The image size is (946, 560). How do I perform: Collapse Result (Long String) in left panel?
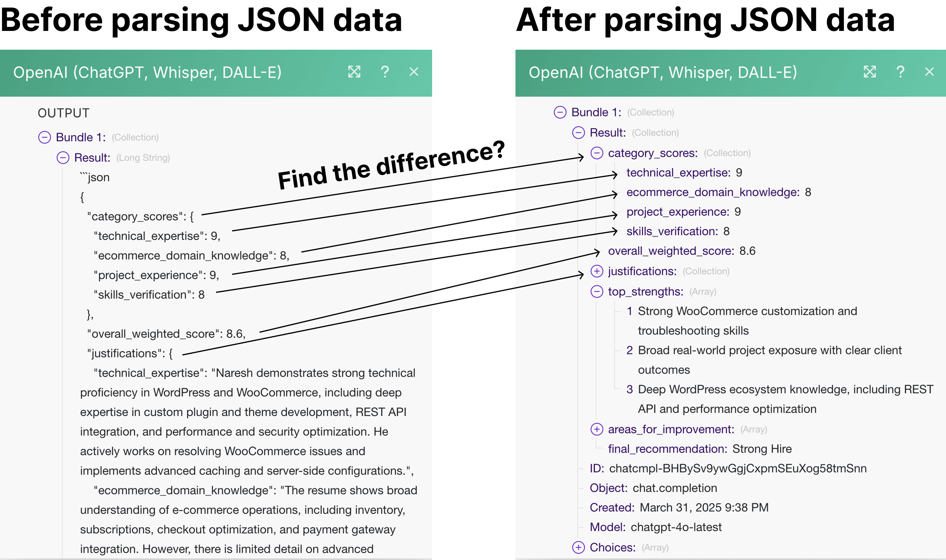point(63,158)
